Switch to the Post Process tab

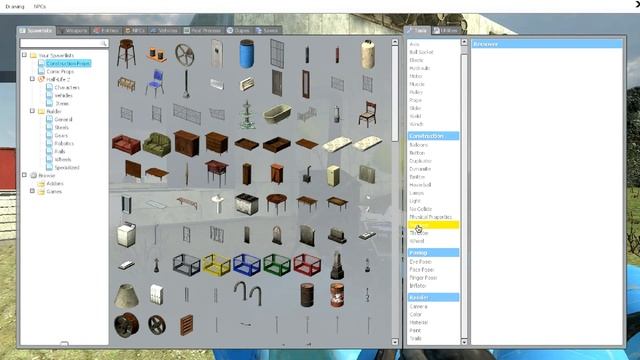click(202, 30)
